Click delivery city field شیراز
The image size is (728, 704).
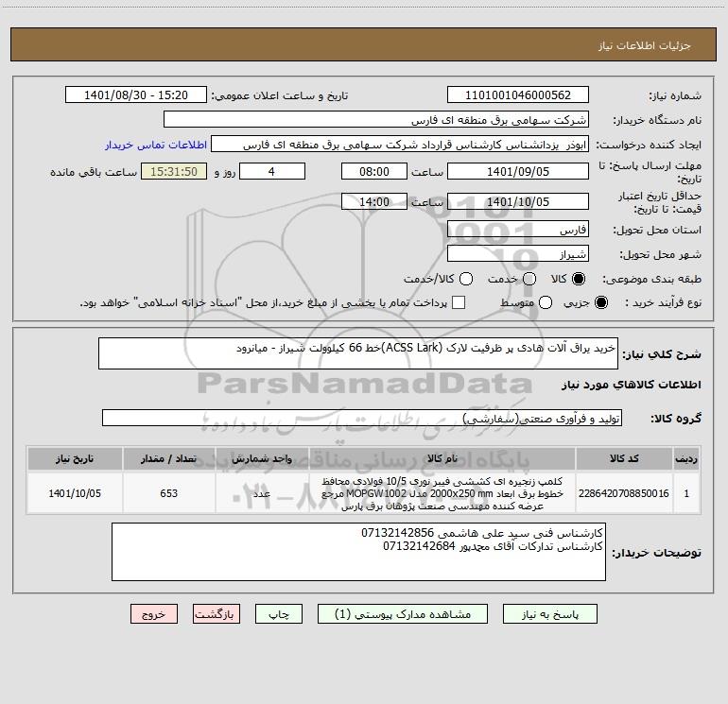click(518, 253)
